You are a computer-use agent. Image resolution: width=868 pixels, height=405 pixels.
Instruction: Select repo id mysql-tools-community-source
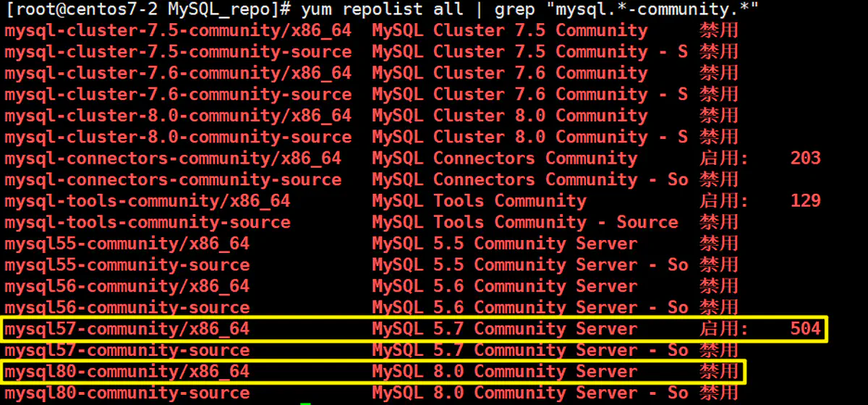(x=148, y=223)
